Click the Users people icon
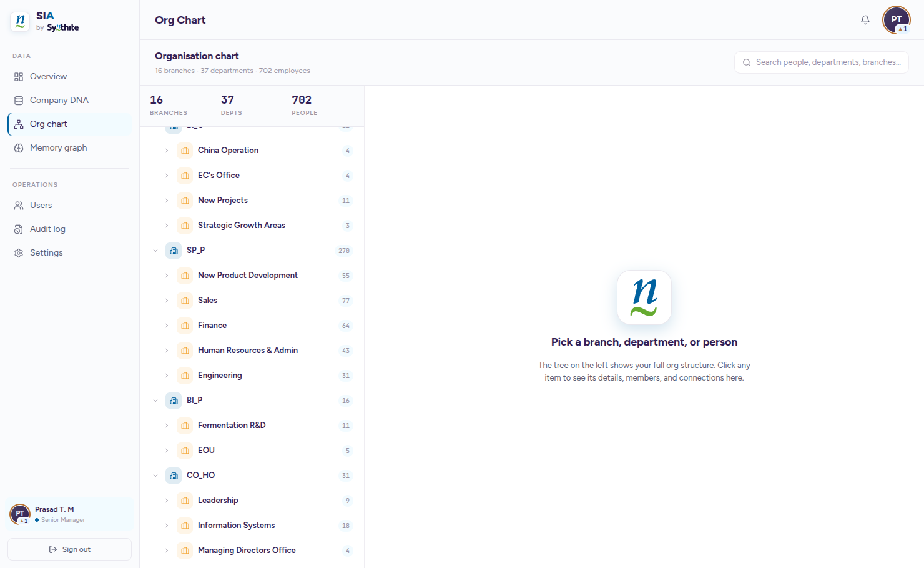The width and height of the screenshot is (924, 568). (x=19, y=206)
